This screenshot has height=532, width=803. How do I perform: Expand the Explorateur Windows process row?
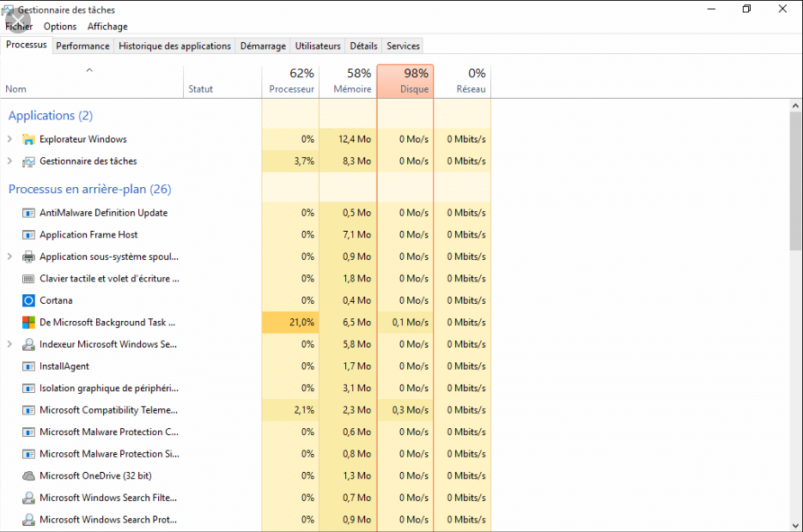click(9, 139)
